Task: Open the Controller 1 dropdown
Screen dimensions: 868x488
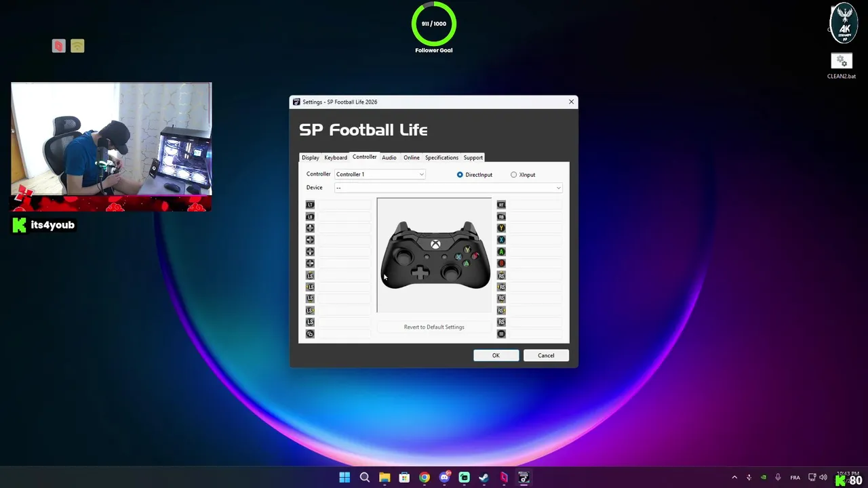Action: pyautogui.click(x=380, y=174)
